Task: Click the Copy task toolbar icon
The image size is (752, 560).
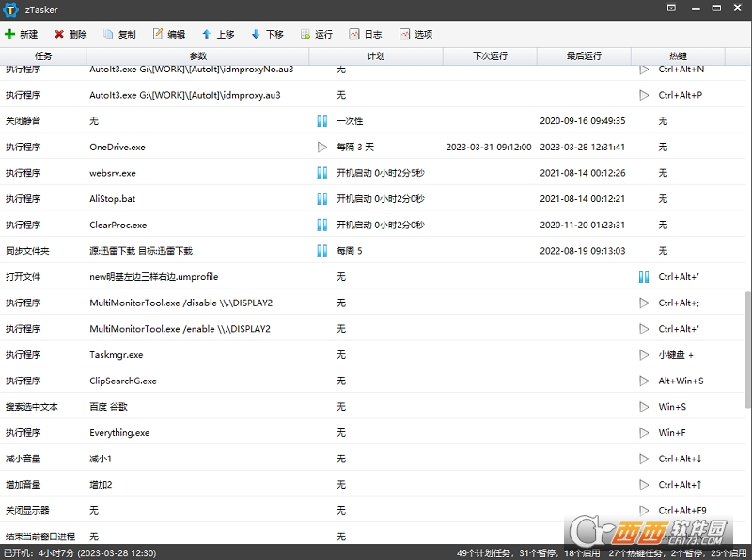Action: click(x=108, y=34)
